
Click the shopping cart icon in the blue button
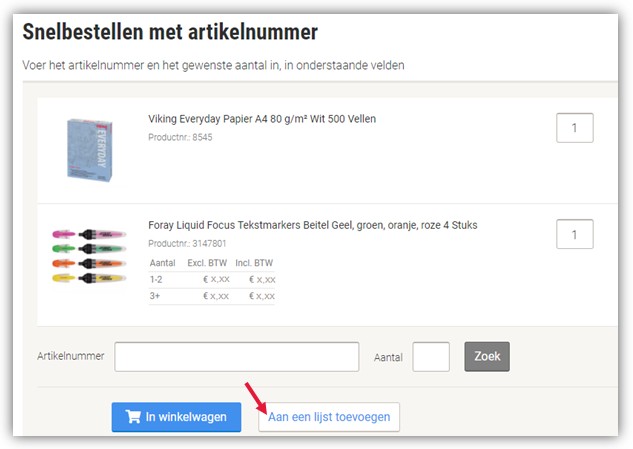point(132,417)
